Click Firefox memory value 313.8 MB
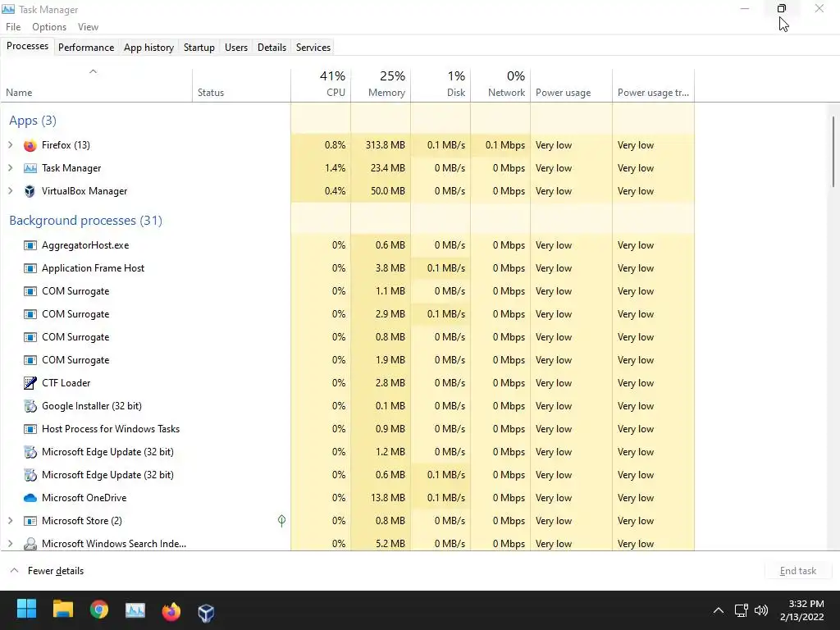Image resolution: width=840 pixels, height=630 pixels. pos(386,145)
